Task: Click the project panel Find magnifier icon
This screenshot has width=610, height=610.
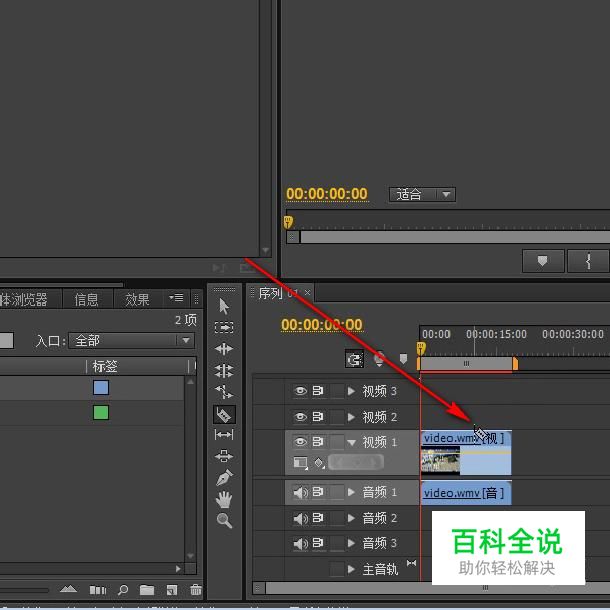Action: coord(123,590)
